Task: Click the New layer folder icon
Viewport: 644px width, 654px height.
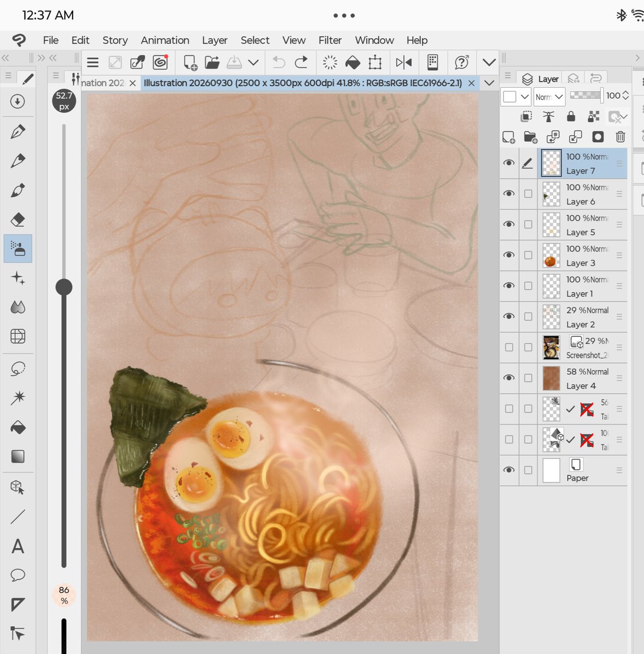Action: [x=531, y=137]
